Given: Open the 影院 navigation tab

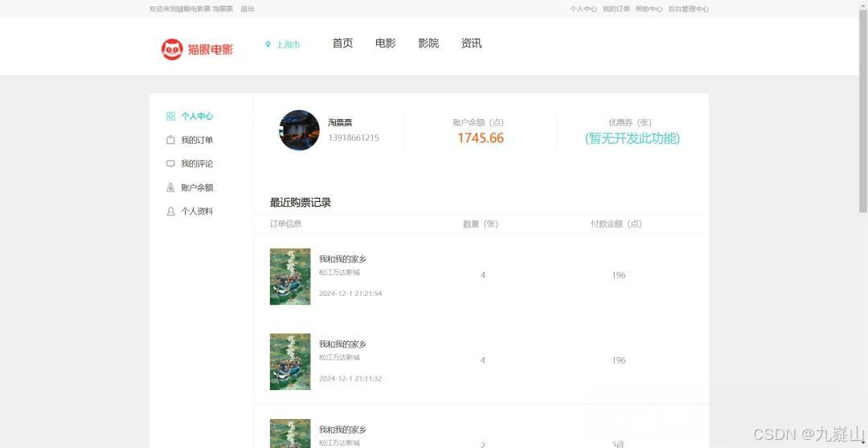Looking at the screenshot, I should click(428, 43).
